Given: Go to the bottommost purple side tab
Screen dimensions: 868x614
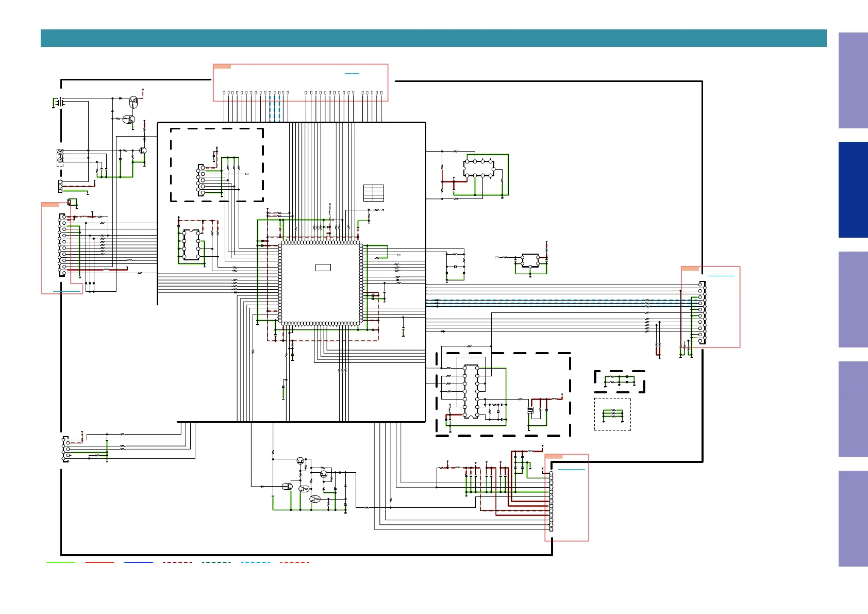Looking at the screenshot, I should point(853,519).
